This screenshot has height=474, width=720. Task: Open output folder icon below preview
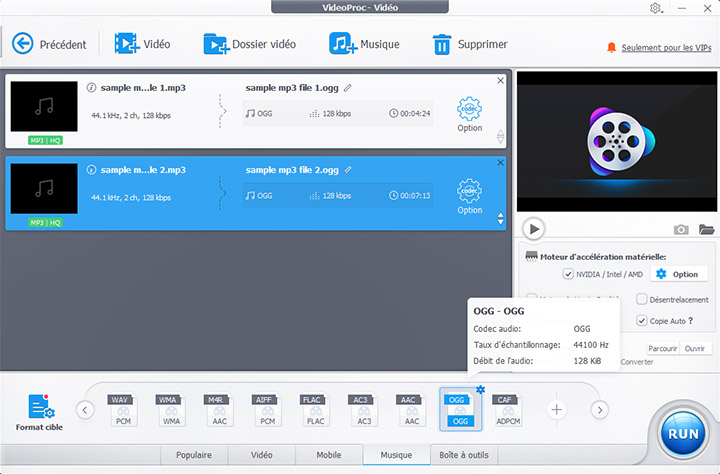point(706,229)
